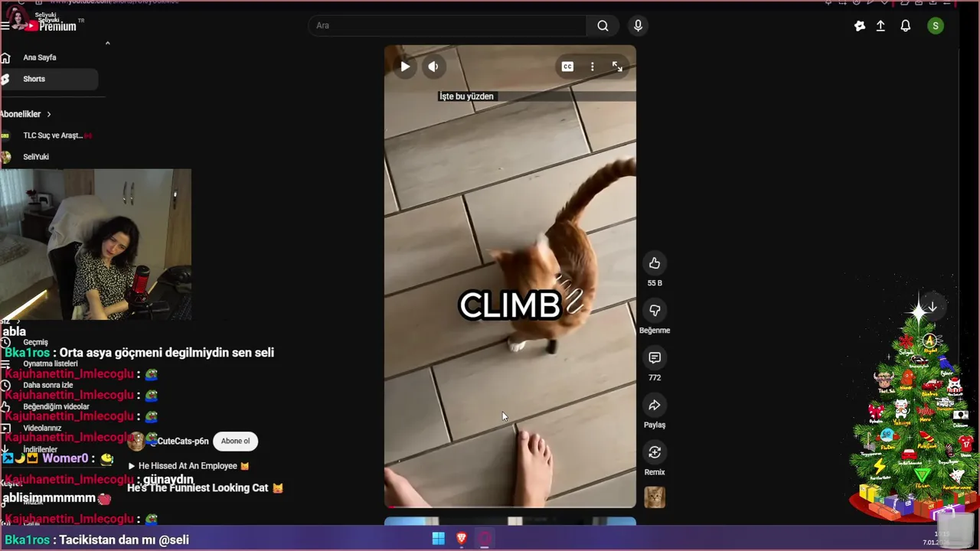This screenshot has width=980, height=551.
Task: Expand the Abonelikler section
Action: pos(26,114)
